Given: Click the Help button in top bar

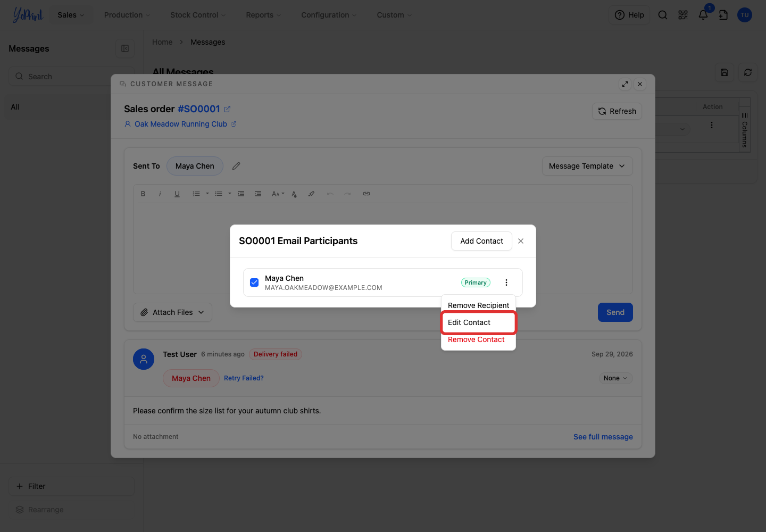Looking at the screenshot, I should click(629, 15).
